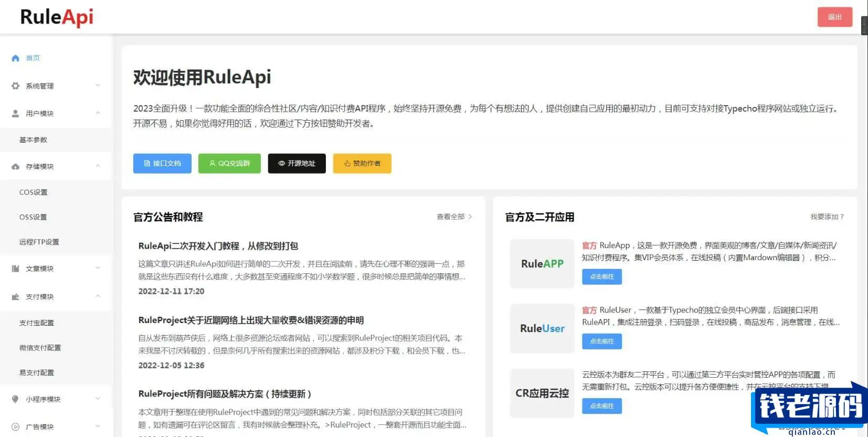Expand the 小程序模块 chevron
868x437 pixels.
click(x=98, y=399)
